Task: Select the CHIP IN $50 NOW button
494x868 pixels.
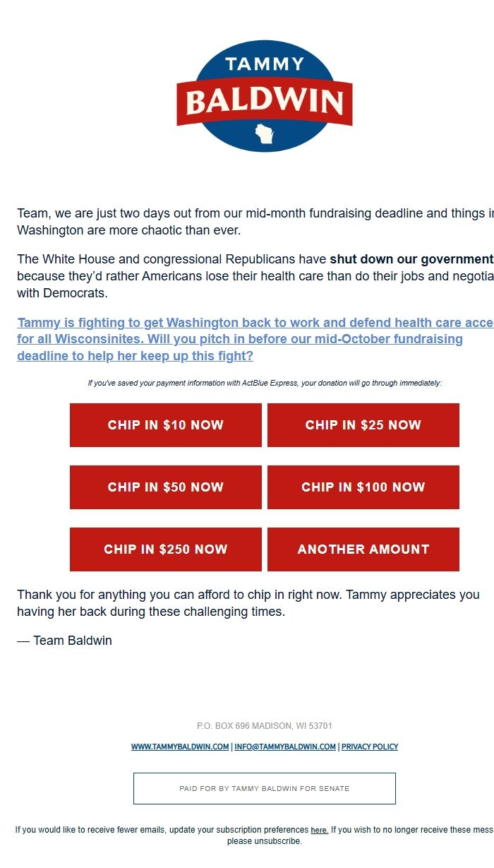Action: 166,487
